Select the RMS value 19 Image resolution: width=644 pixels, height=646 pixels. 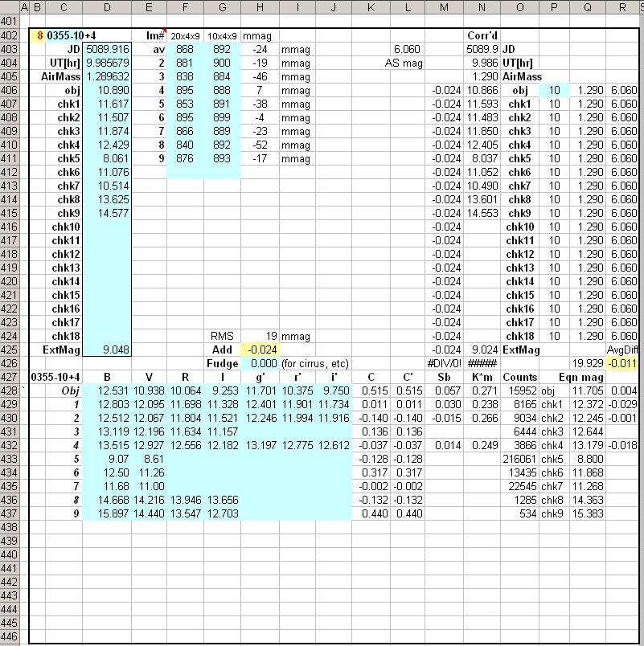(260, 336)
